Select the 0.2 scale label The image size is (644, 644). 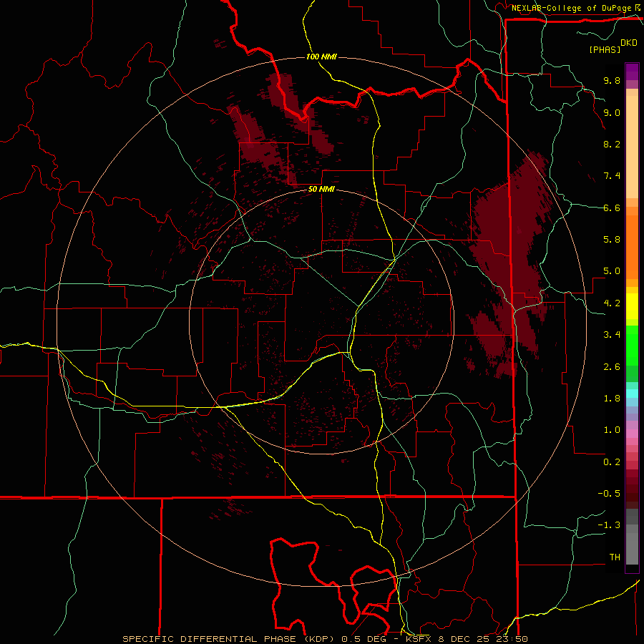point(612,462)
